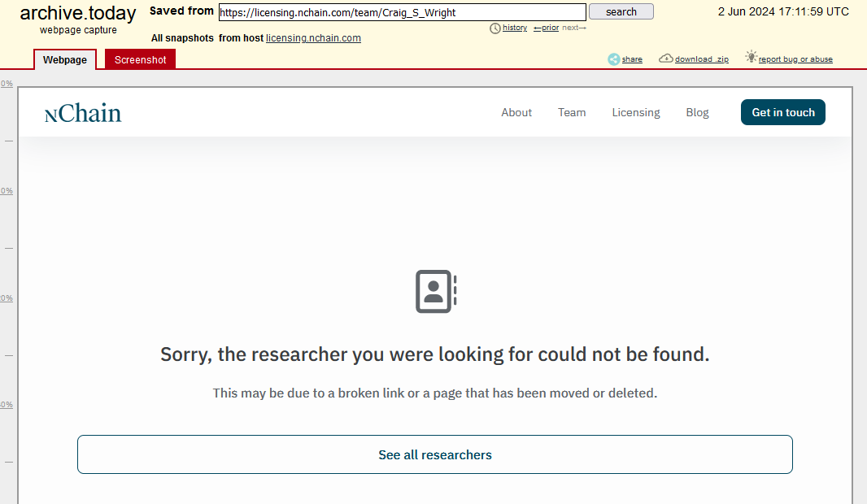Click the 'All snapshots' label
This screenshot has width=867, height=504.
coord(182,38)
